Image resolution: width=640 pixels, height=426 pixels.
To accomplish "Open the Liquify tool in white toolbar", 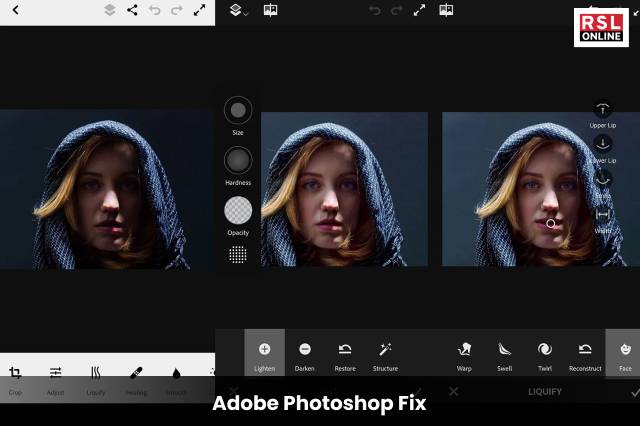I will coord(96,380).
